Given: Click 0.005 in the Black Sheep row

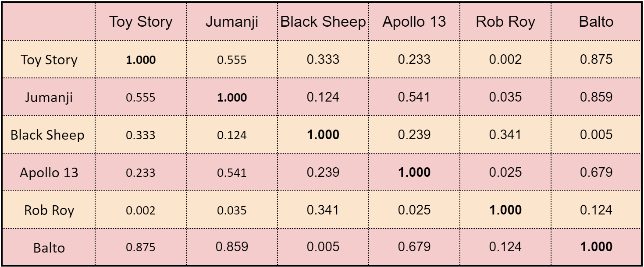Looking at the screenshot, I should (x=597, y=135).
